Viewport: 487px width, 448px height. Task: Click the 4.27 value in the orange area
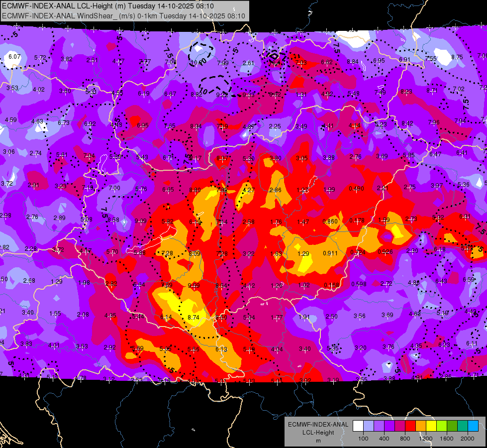pos(248,190)
